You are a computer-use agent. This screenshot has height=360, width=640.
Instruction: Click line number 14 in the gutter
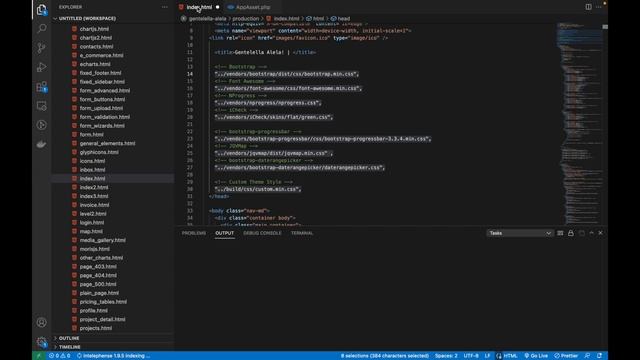pyautogui.click(x=190, y=74)
